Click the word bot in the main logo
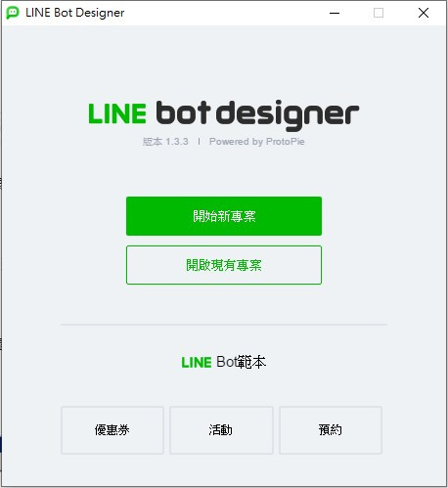448x488 pixels. coord(183,112)
